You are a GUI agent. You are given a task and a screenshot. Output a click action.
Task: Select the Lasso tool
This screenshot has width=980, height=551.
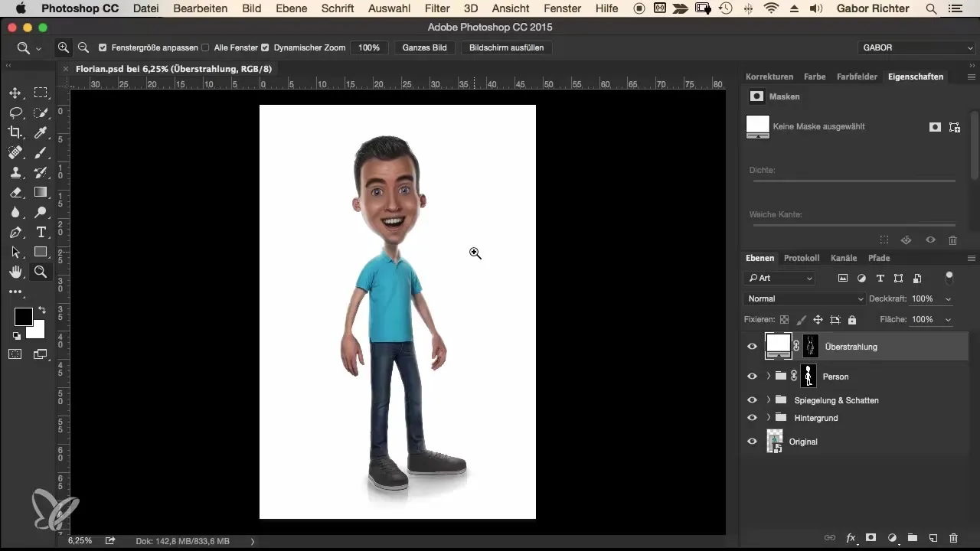[x=15, y=113]
